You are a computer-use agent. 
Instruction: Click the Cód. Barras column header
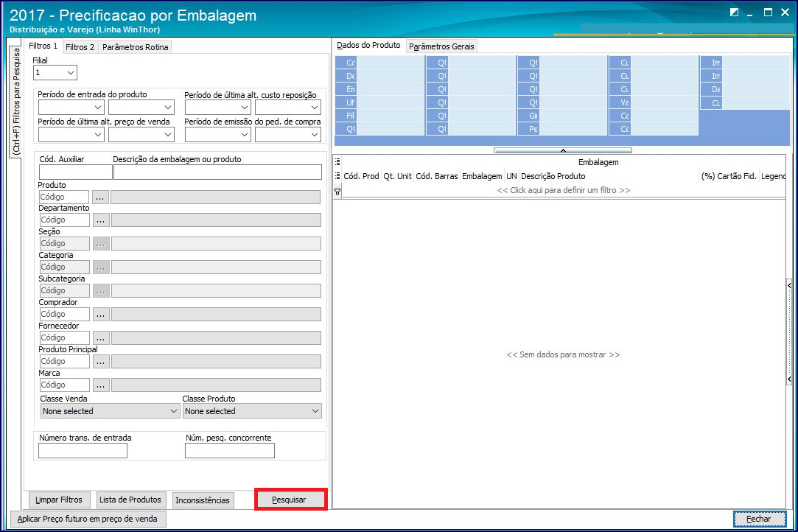[437, 176]
